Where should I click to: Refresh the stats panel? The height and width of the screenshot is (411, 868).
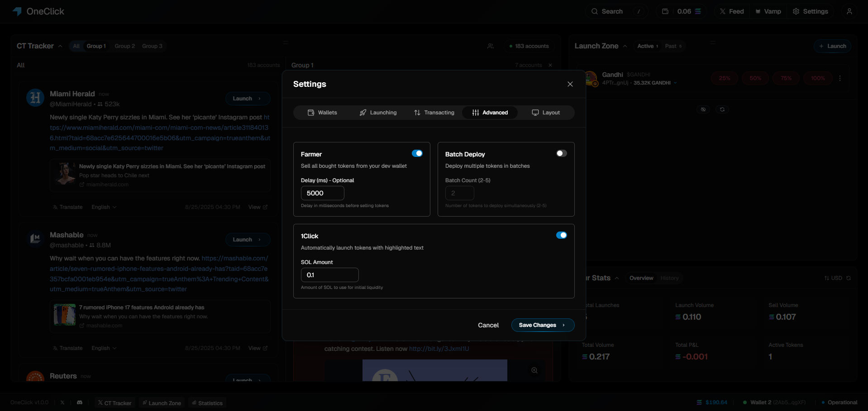point(849,278)
